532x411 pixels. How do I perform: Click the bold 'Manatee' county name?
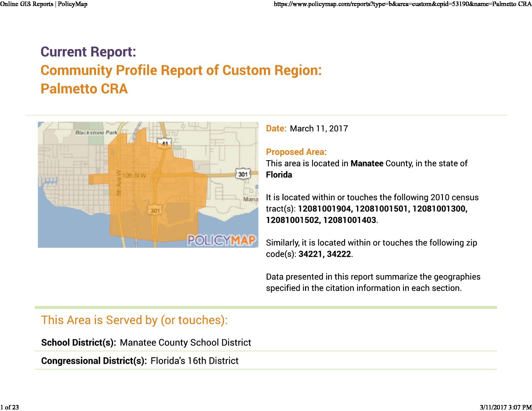pyautogui.click(x=367, y=163)
